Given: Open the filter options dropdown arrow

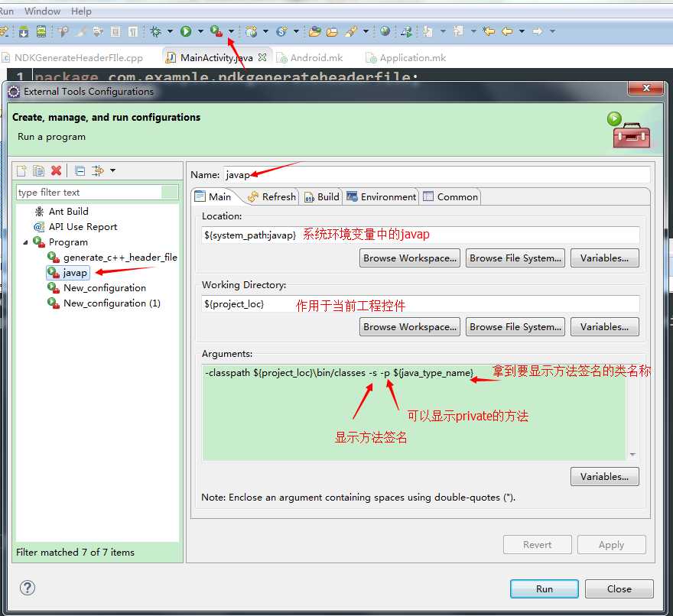Looking at the screenshot, I should 112,170.
